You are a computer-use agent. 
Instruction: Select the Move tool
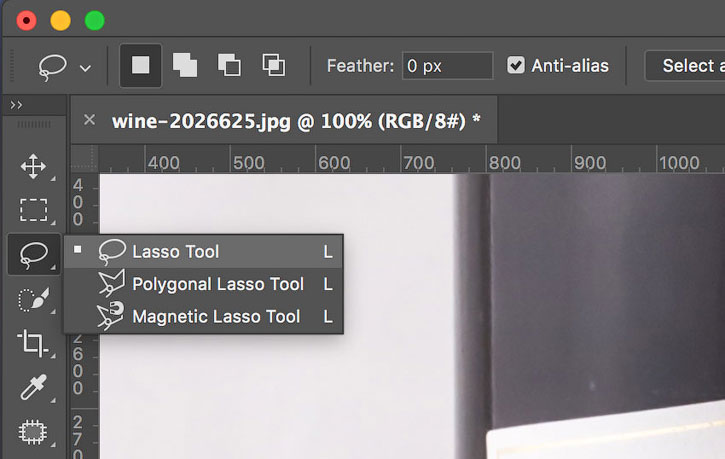click(x=33, y=166)
